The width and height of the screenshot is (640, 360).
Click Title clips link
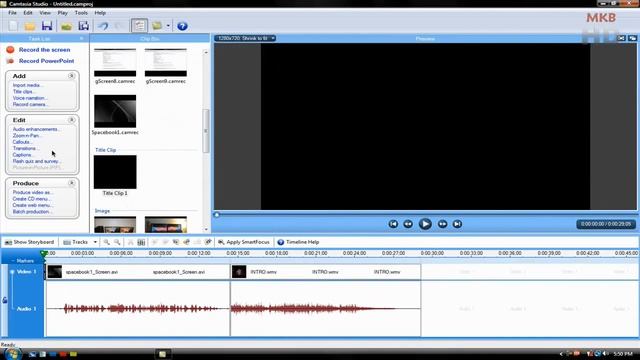tap(24, 92)
